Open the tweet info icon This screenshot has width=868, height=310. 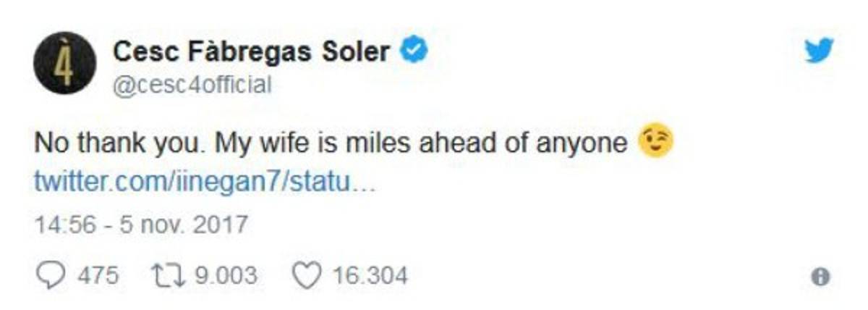[820, 277]
